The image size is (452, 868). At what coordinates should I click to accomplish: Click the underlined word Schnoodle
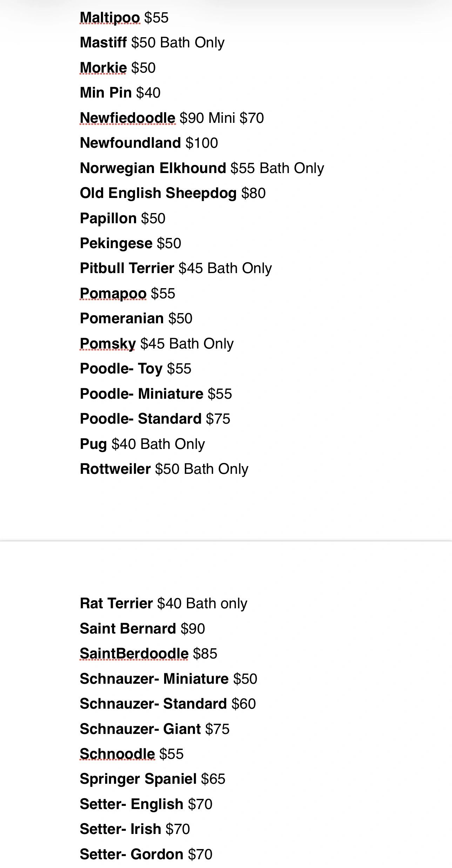117,754
